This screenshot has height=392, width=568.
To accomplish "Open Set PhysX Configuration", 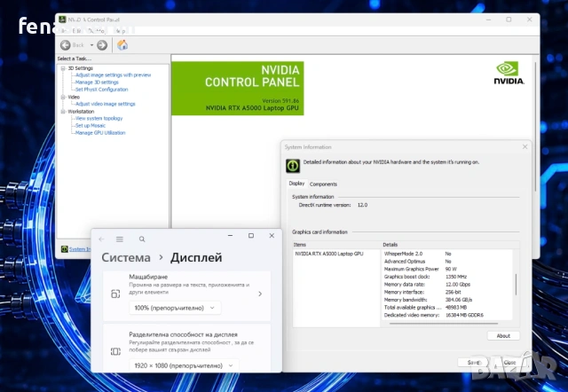I will 101,90.
